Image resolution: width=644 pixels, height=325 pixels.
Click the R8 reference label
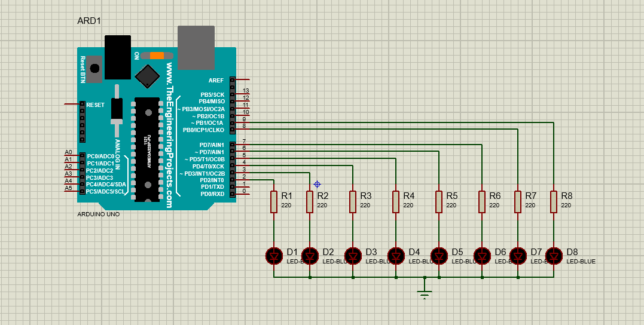coord(566,196)
